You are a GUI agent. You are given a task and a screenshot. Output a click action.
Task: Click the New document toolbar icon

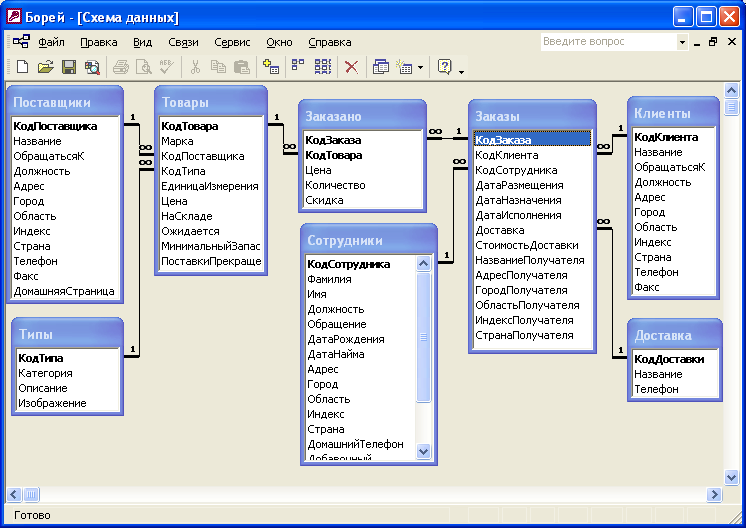(22, 67)
